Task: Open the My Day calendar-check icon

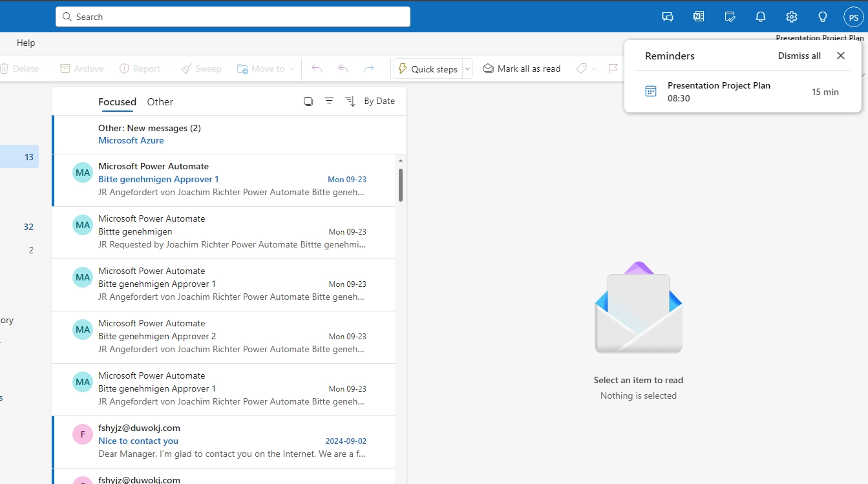Action: [x=730, y=17]
